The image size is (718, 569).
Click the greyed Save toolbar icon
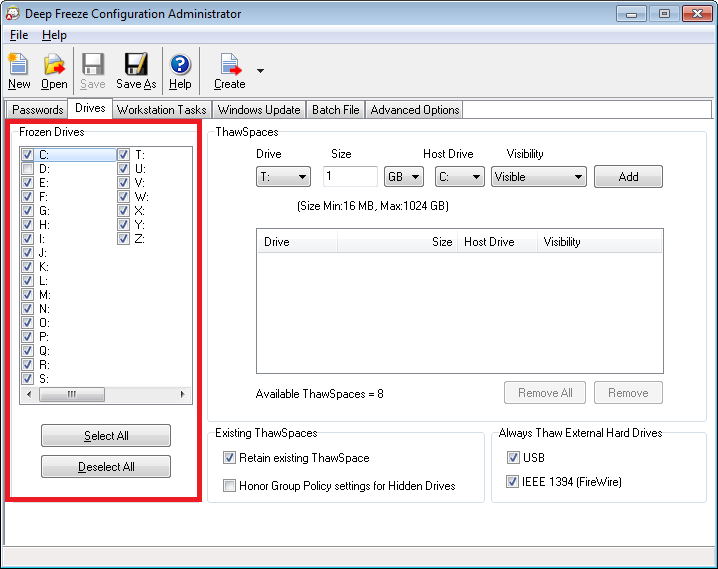tap(93, 67)
